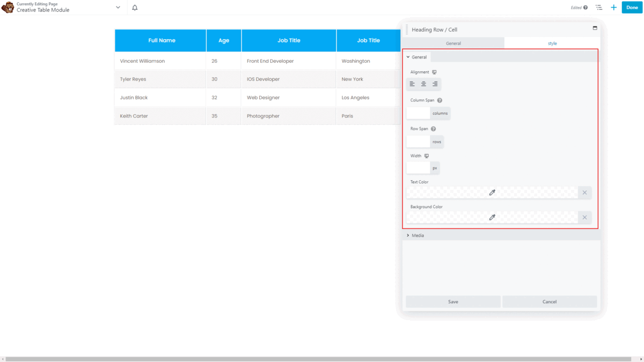Screen dimensions: 644x362
Task: Switch to the style tab
Action: click(552, 43)
